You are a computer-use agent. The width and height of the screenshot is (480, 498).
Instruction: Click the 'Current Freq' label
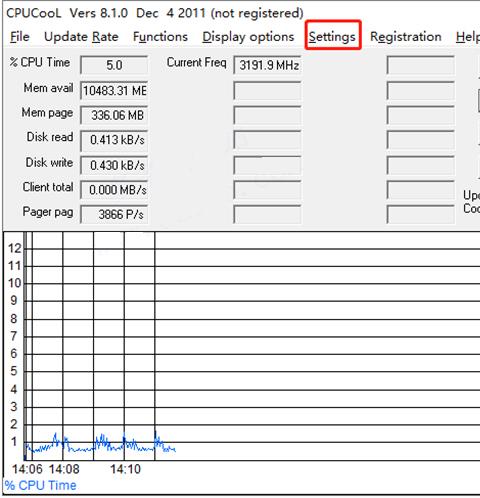pyautogui.click(x=197, y=62)
